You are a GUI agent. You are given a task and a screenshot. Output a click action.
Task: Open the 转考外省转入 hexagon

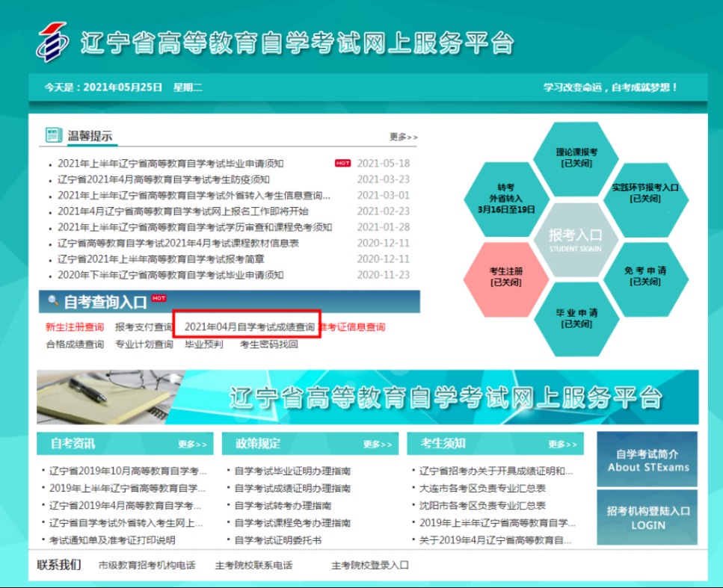(x=506, y=199)
